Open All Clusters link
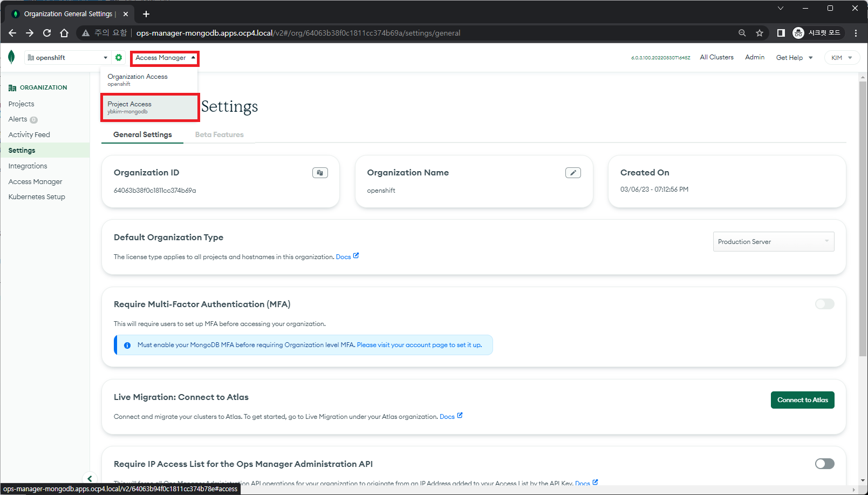 (716, 57)
